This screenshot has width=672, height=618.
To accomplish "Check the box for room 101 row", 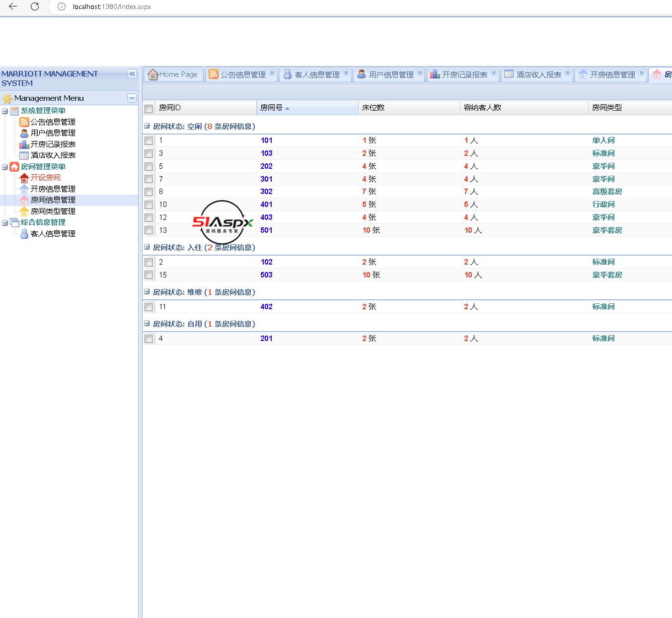I will coord(149,141).
